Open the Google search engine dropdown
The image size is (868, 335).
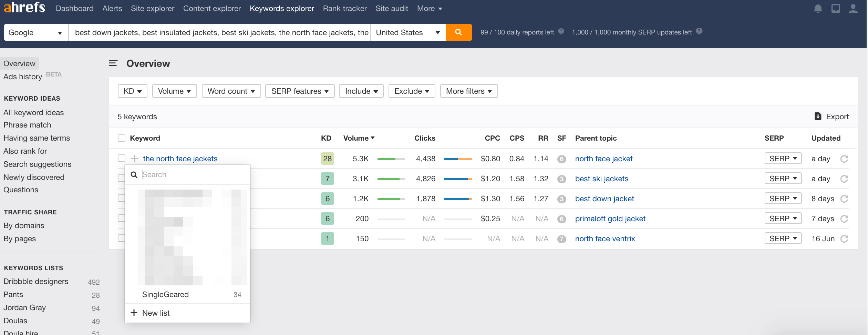36,32
